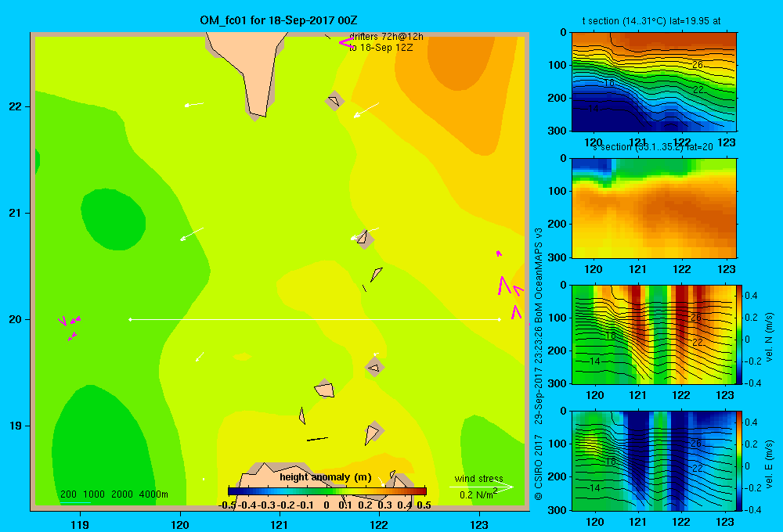Click the 'drifters 72h@12h' label
Screen dimensions: 783x532
click(386, 37)
